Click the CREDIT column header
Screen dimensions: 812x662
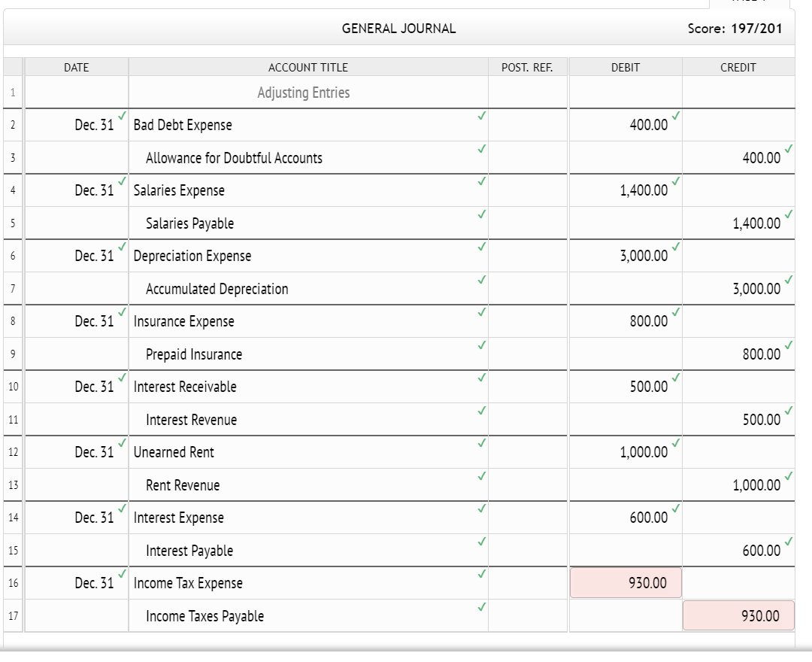point(738,68)
